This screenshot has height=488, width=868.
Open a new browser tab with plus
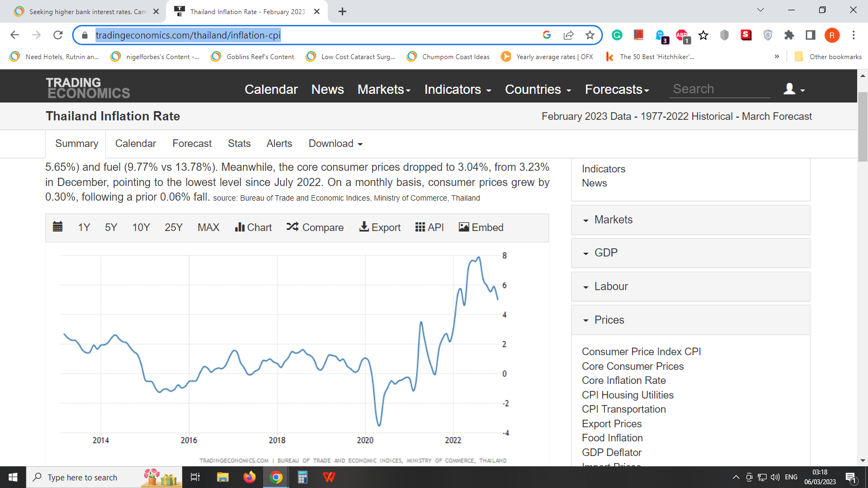click(x=342, y=11)
